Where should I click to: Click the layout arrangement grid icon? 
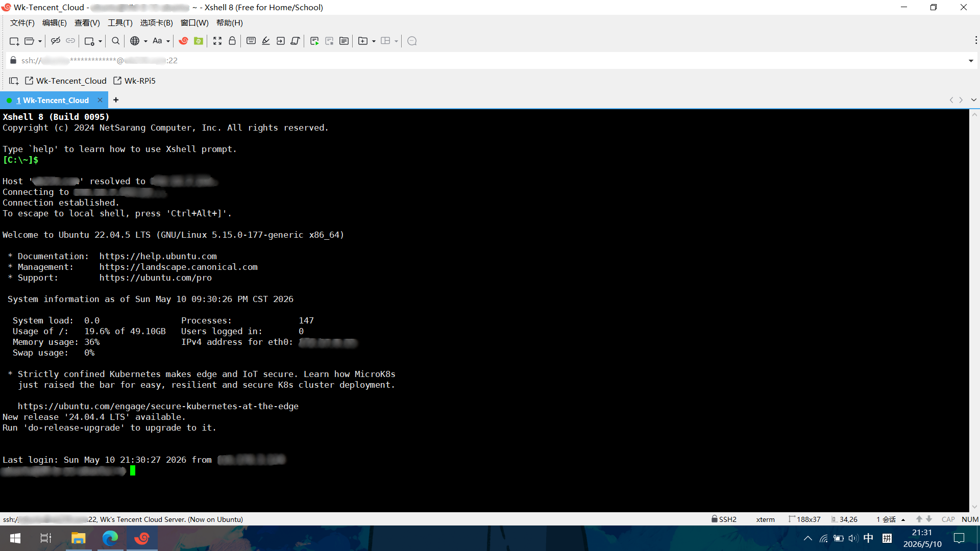click(385, 41)
